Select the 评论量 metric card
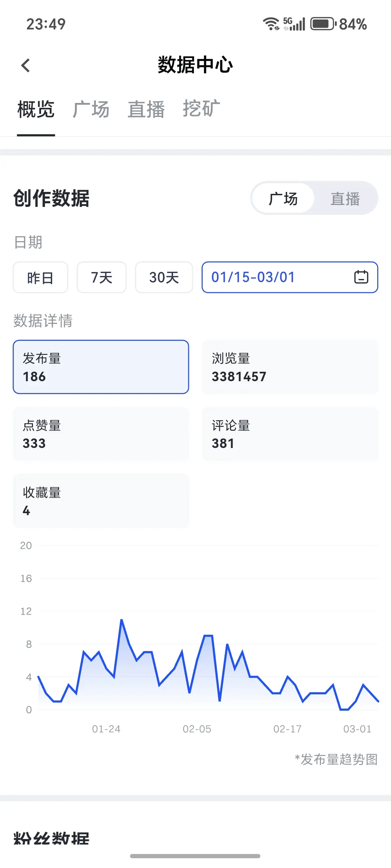 pos(290,434)
